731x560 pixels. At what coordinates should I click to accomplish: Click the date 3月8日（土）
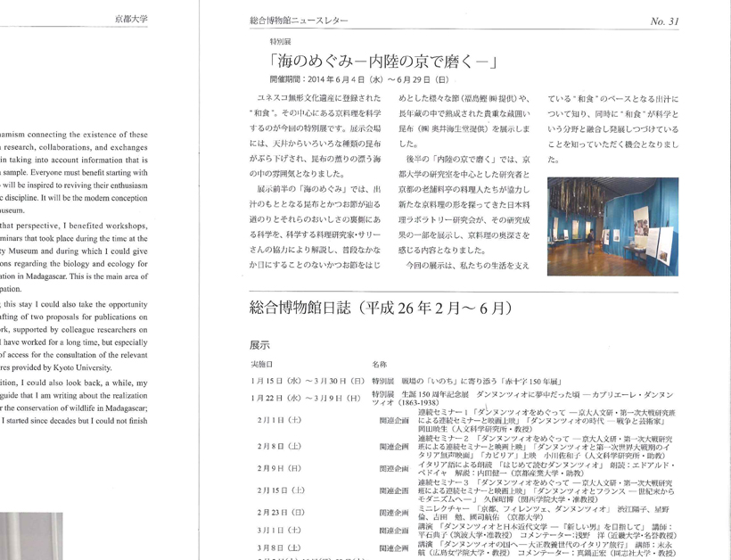coord(279,548)
